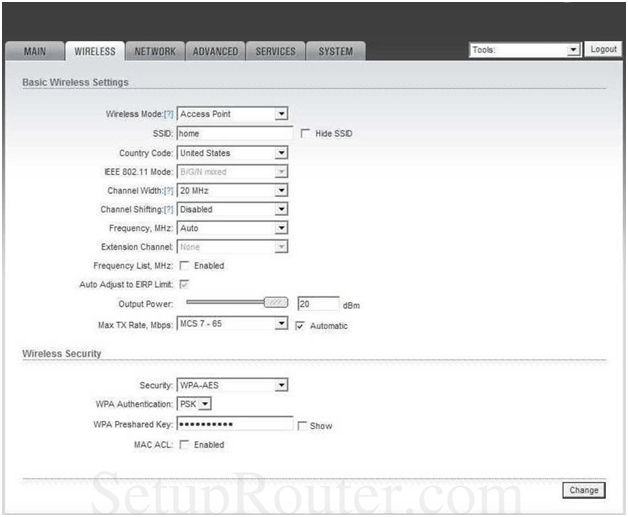Open the Wireless Mode dropdown

coord(232,114)
